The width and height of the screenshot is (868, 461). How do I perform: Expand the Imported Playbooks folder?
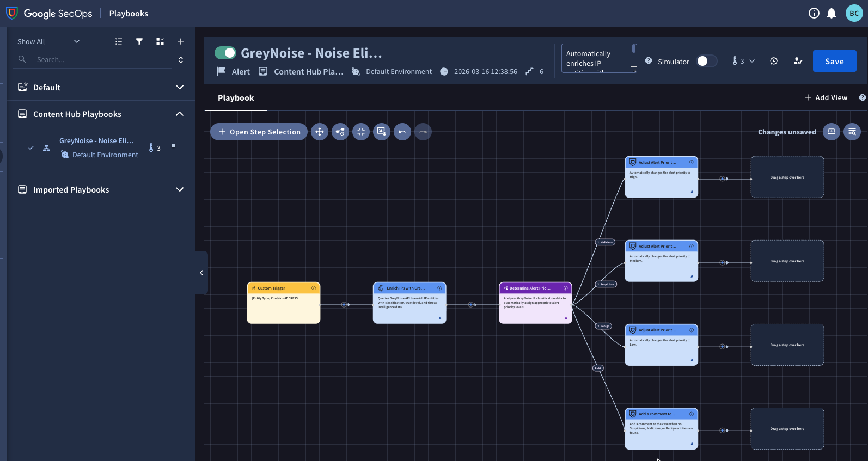[180, 189]
